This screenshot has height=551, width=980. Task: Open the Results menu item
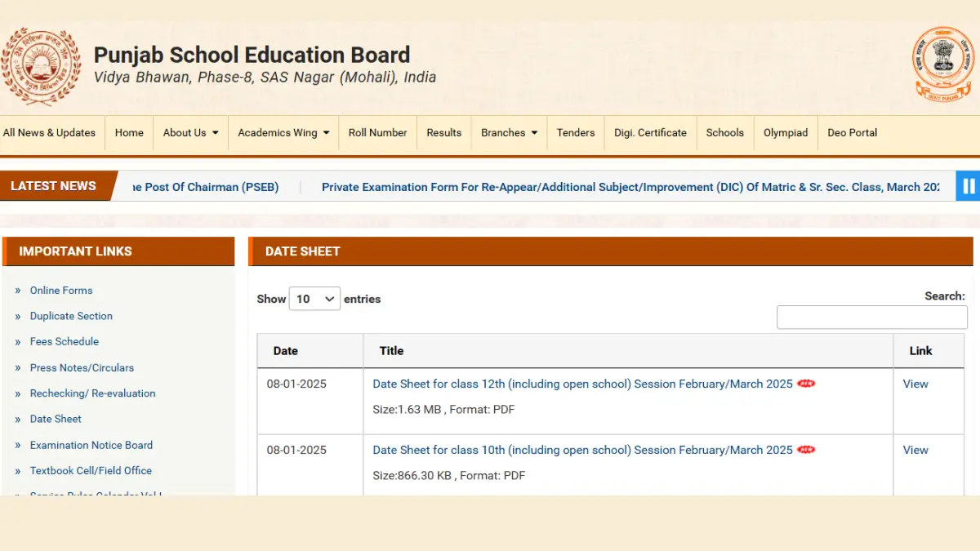(x=444, y=132)
